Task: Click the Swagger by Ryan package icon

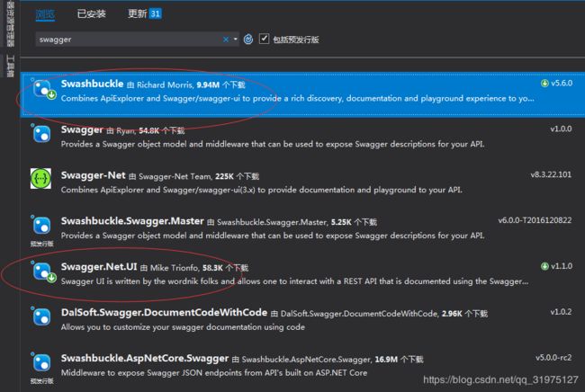Action: (x=41, y=134)
